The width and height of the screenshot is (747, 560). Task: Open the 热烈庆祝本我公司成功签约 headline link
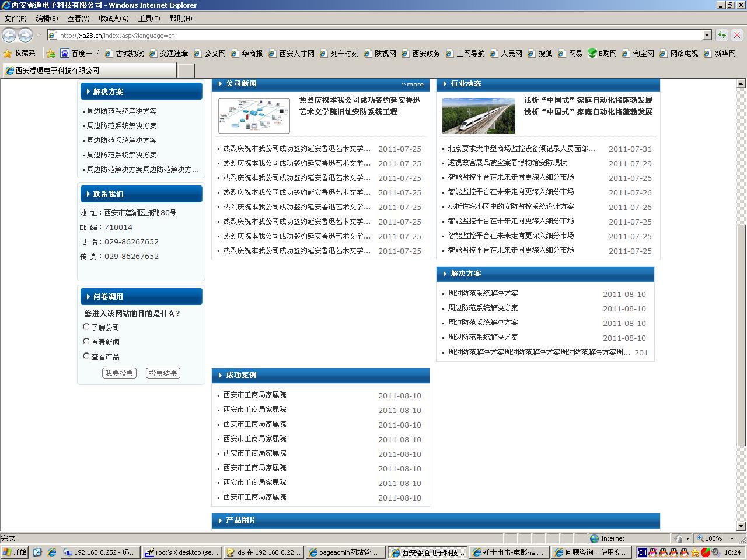coord(359,106)
